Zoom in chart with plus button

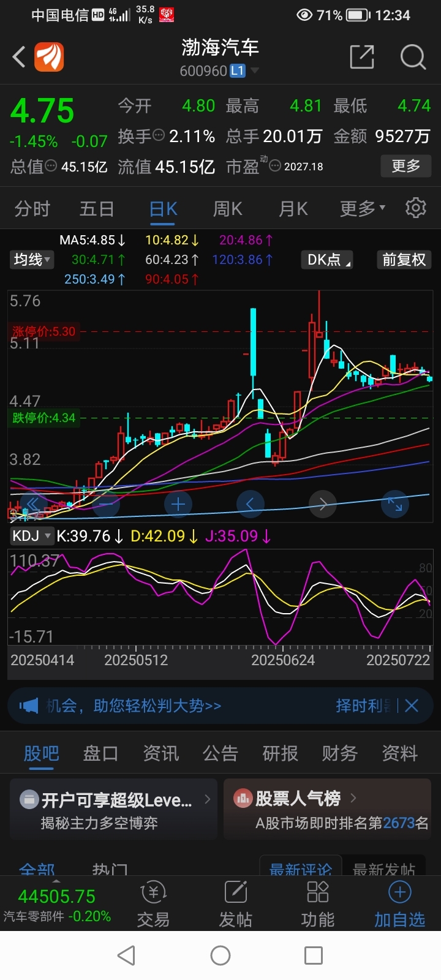(x=178, y=505)
